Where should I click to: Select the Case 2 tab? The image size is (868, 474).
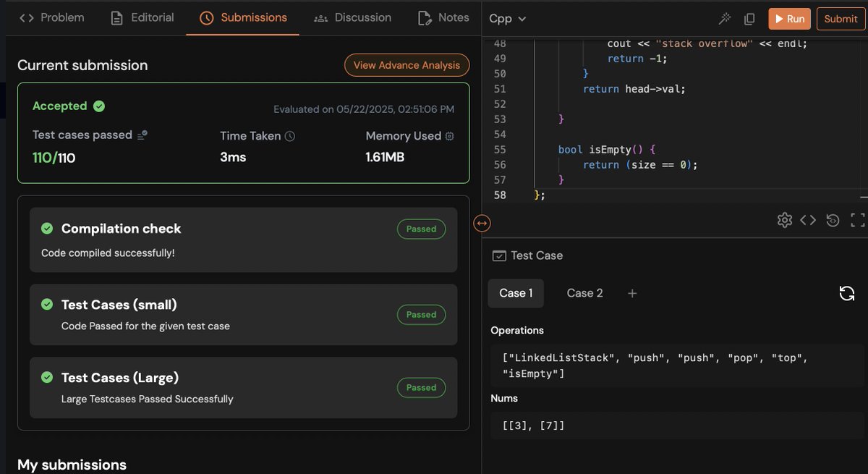(584, 293)
